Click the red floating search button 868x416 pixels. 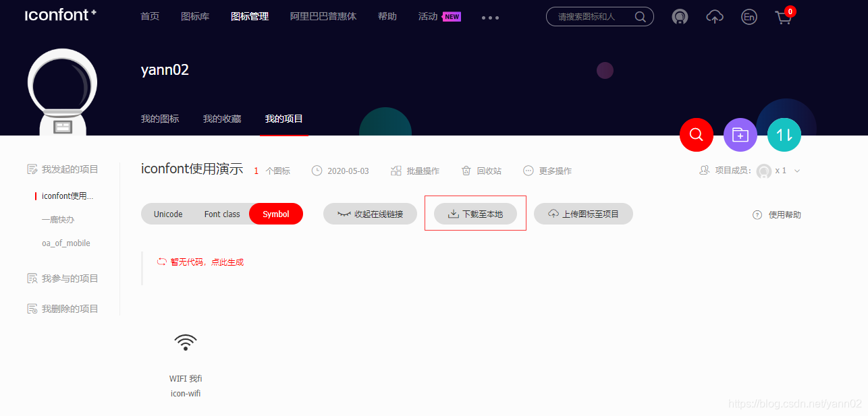pyautogui.click(x=697, y=134)
